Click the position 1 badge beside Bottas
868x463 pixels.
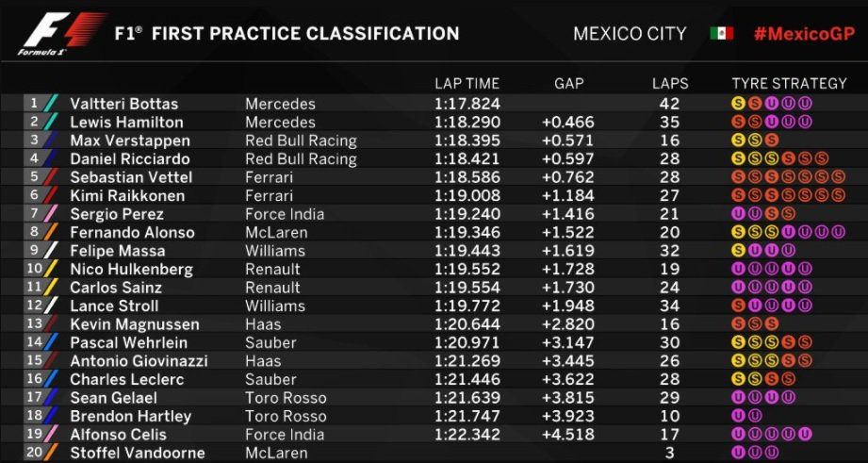point(35,104)
